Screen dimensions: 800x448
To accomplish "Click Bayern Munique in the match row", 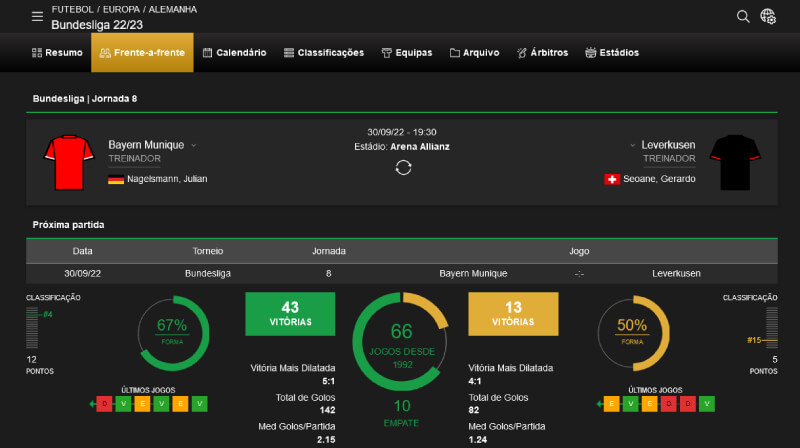I will coord(473,273).
